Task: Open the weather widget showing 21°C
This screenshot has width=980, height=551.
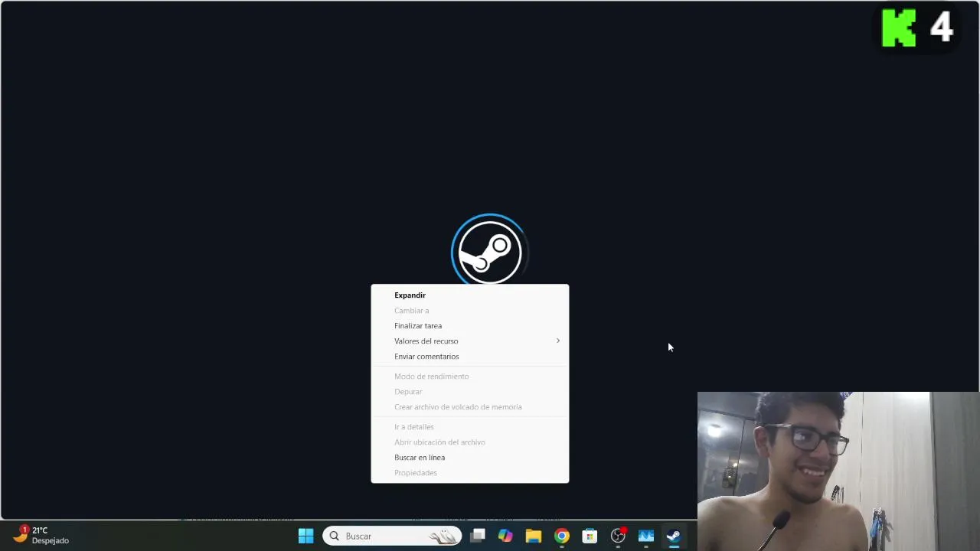Action: point(42,535)
